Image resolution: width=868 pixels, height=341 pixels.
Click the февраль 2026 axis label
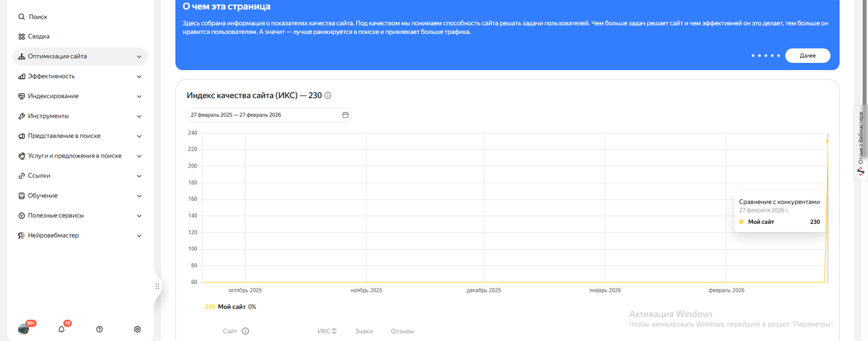(726, 290)
